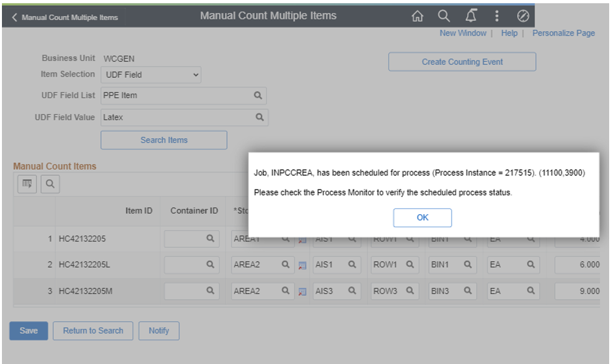The height and width of the screenshot is (364, 615).
Task: Click OK in the message dialog
Action: [x=422, y=218]
